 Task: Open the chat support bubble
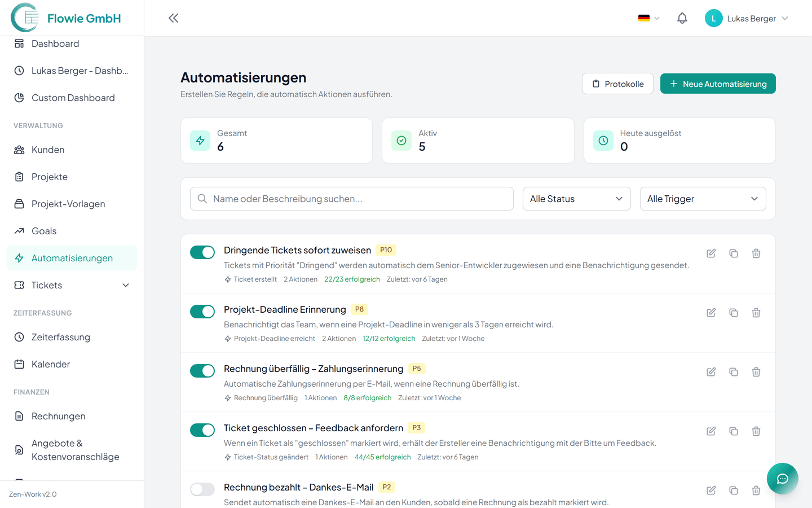pos(783,479)
